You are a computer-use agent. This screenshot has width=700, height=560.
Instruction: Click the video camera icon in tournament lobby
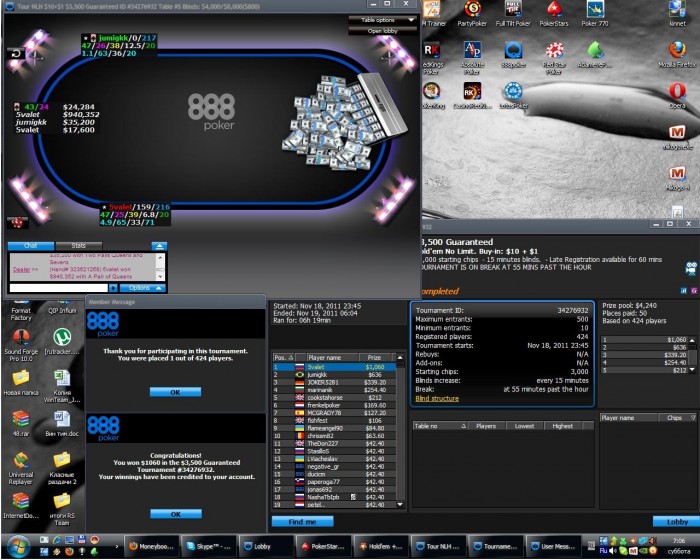click(x=691, y=268)
